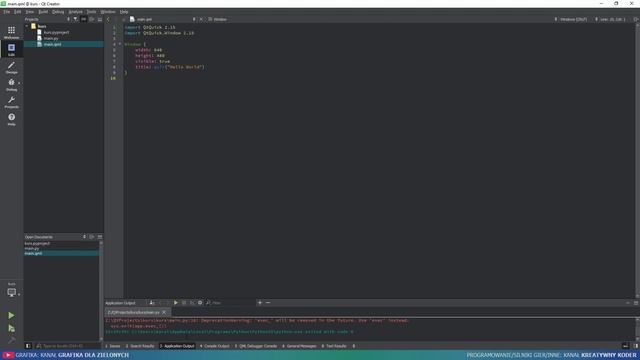The image size is (640, 360).
Task: Open the Debug menu
Action: pos(58,12)
